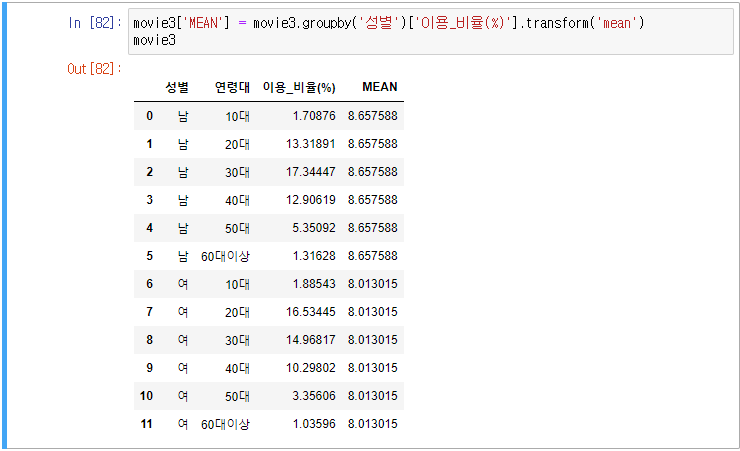Select row index 2
The width and height of the screenshot is (740, 451).
150,172
